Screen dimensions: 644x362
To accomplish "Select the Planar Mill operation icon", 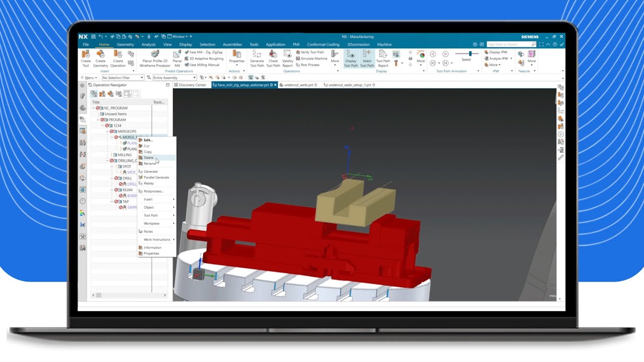I will pos(177,55).
